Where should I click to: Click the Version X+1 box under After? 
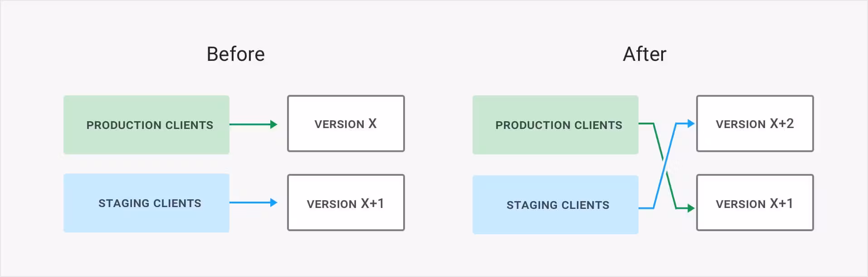(x=755, y=203)
